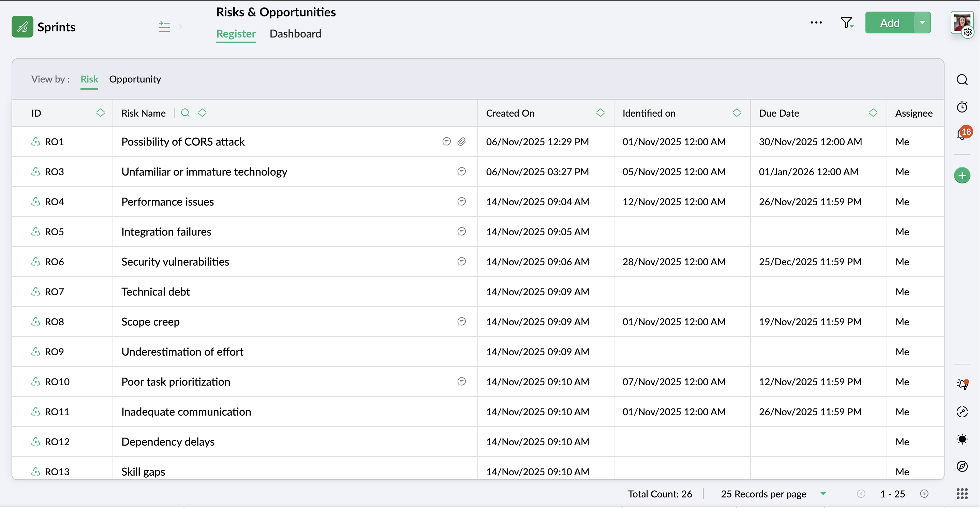Open the three-dots more options menu
The height and width of the screenshot is (508, 980).
pyautogui.click(x=816, y=23)
